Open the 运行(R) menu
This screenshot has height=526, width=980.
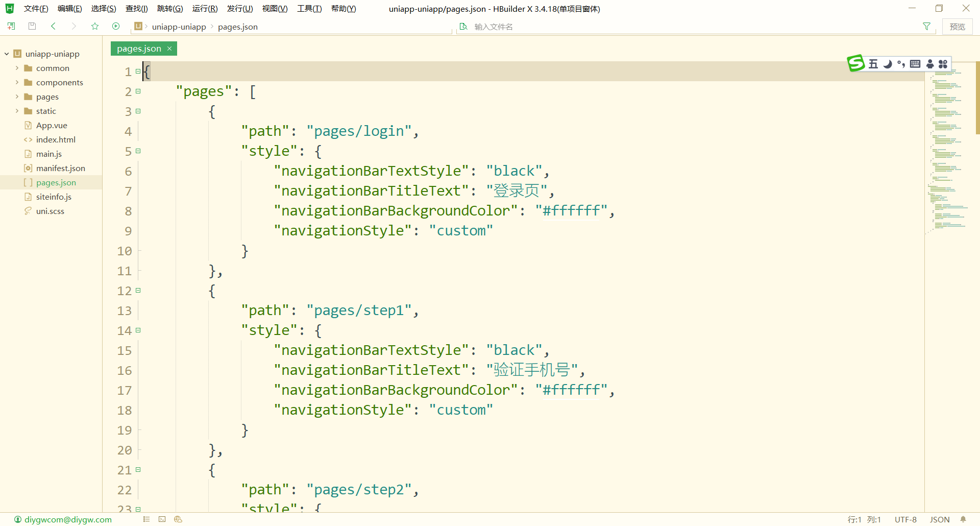(205, 9)
